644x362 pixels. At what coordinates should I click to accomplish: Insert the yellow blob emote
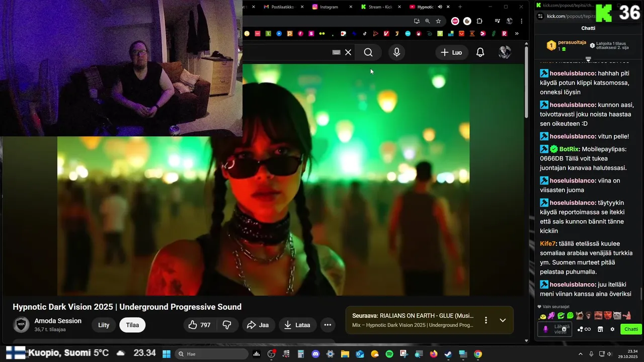tap(543, 316)
